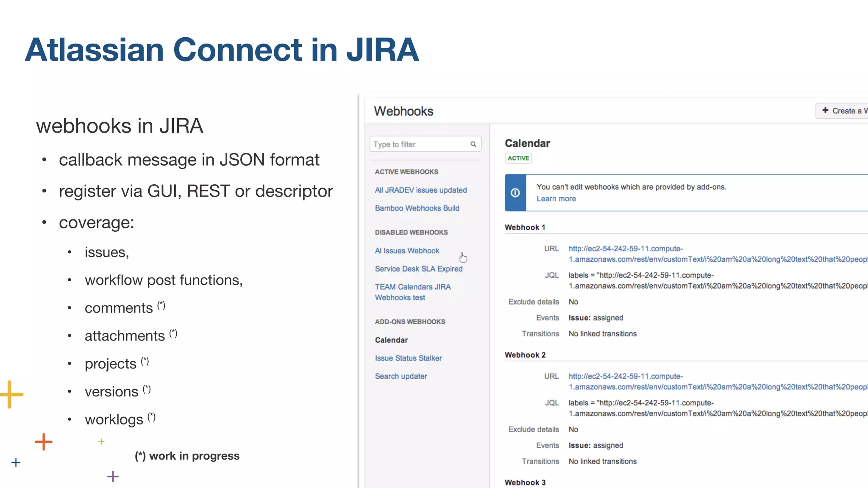Open TEAM Calendars JIRA Webhooks test

pos(413,292)
